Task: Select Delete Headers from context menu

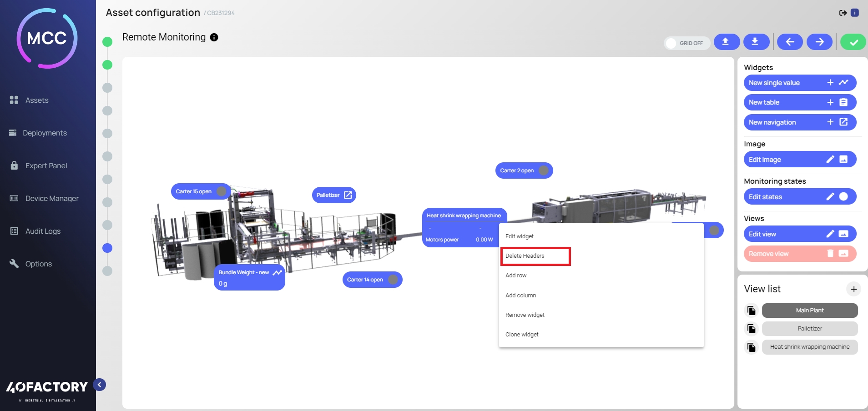Action: pos(535,256)
